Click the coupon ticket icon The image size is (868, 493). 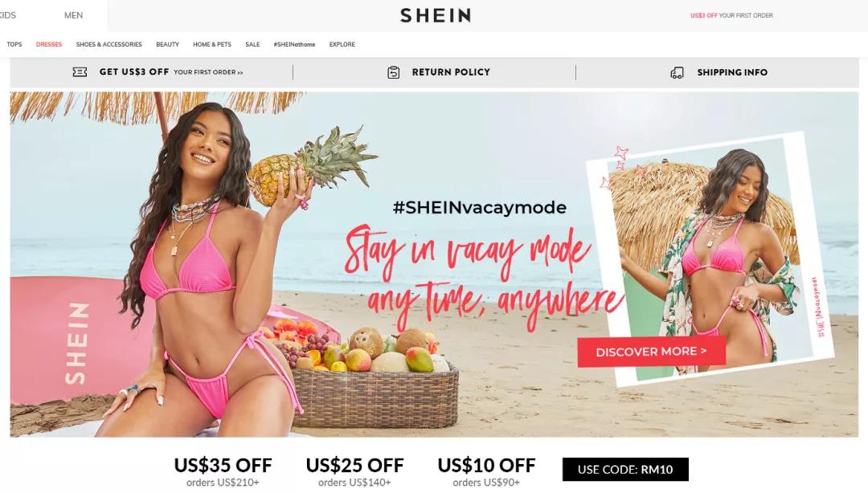click(80, 72)
